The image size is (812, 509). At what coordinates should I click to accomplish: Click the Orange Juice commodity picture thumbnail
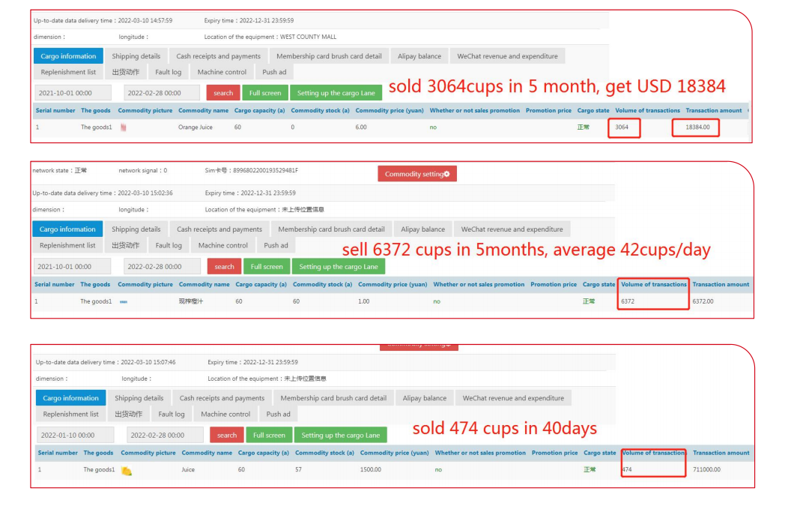[123, 127]
